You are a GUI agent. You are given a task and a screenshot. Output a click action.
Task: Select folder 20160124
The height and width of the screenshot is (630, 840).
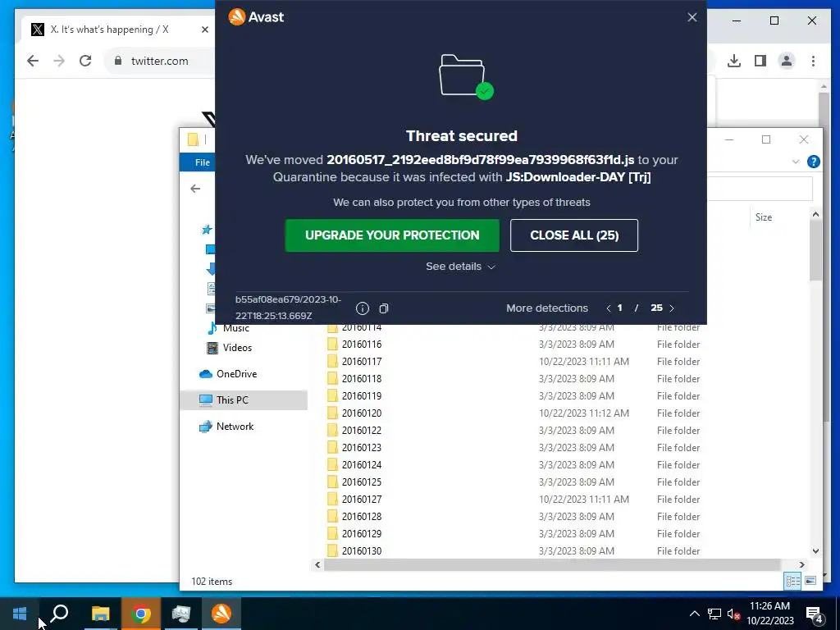514,464
